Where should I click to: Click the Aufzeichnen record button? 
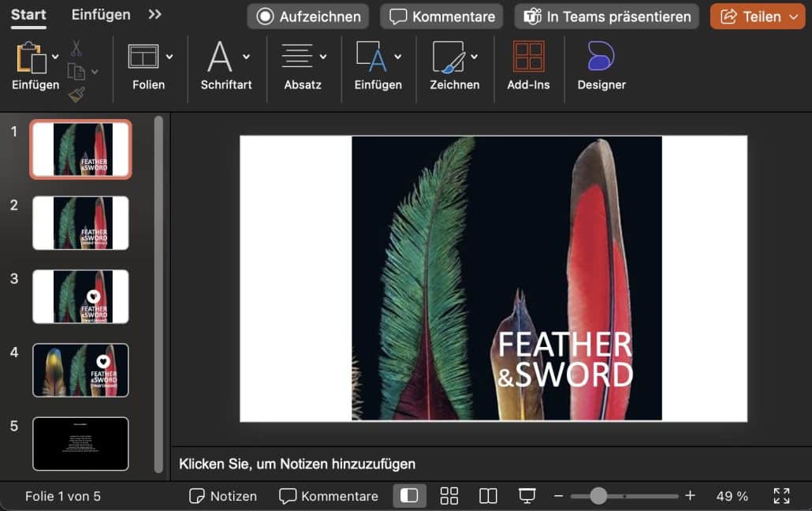[308, 17]
